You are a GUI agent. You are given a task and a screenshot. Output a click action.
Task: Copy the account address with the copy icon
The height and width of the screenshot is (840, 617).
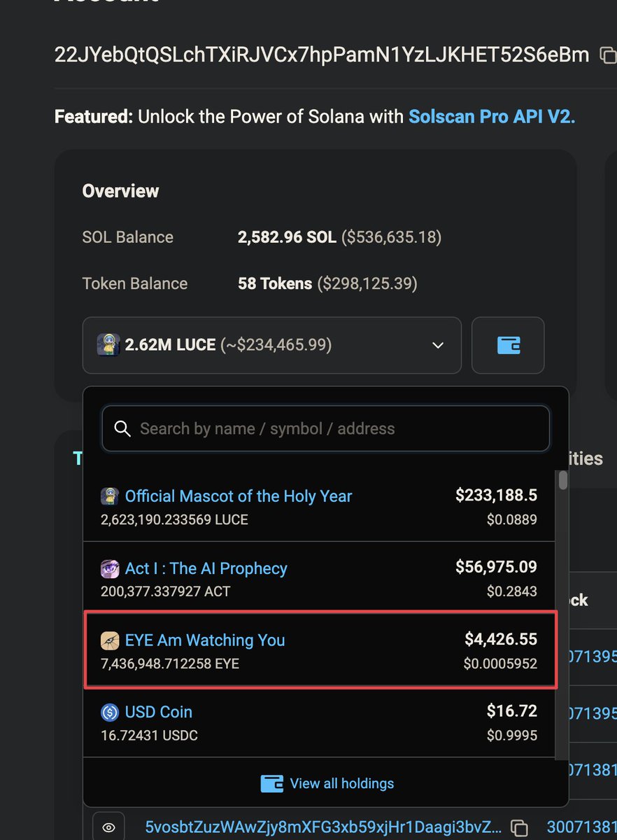(x=607, y=56)
